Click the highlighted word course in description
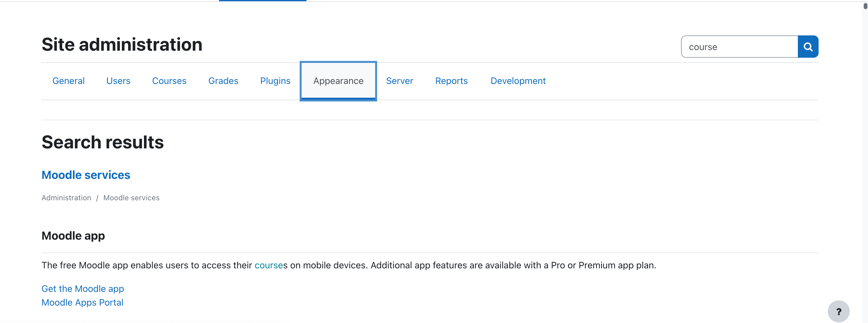Image resolution: width=868 pixels, height=323 pixels. tap(269, 265)
